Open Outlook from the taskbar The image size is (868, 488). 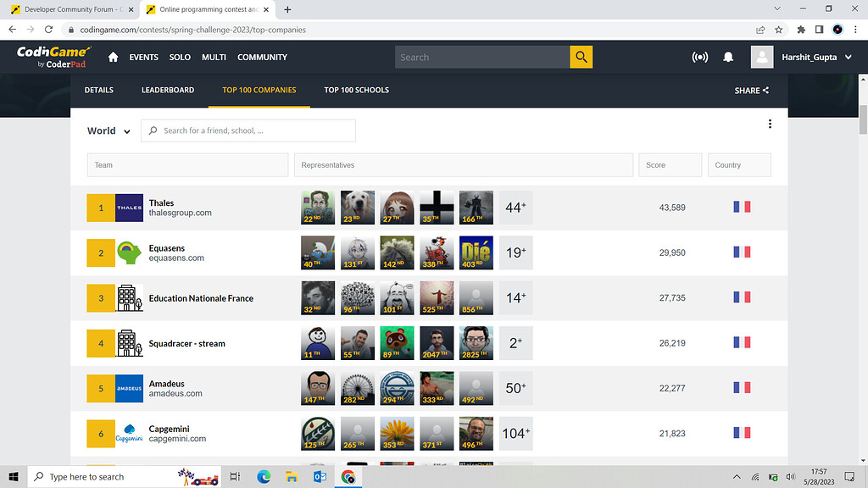[320, 476]
